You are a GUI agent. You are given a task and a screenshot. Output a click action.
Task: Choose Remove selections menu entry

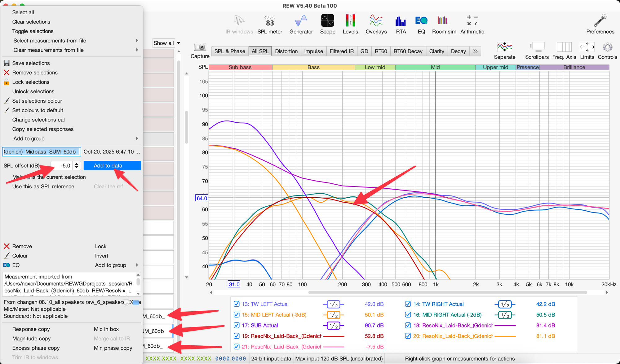(35, 72)
